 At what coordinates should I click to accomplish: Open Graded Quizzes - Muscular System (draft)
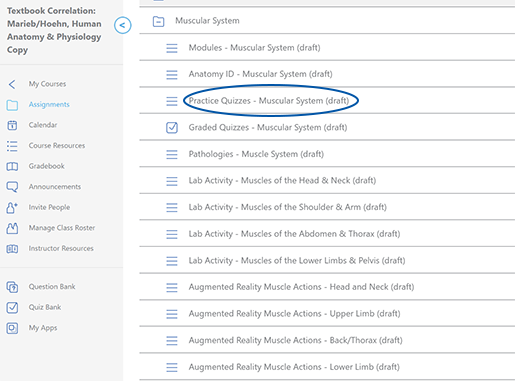(x=268, y=127)
